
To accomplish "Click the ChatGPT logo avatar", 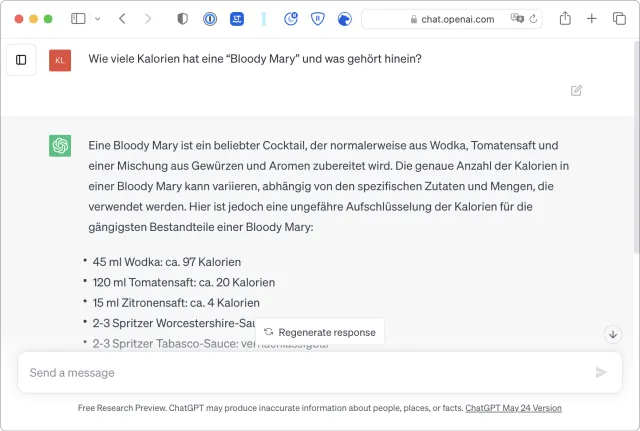I will click(60, 146).
